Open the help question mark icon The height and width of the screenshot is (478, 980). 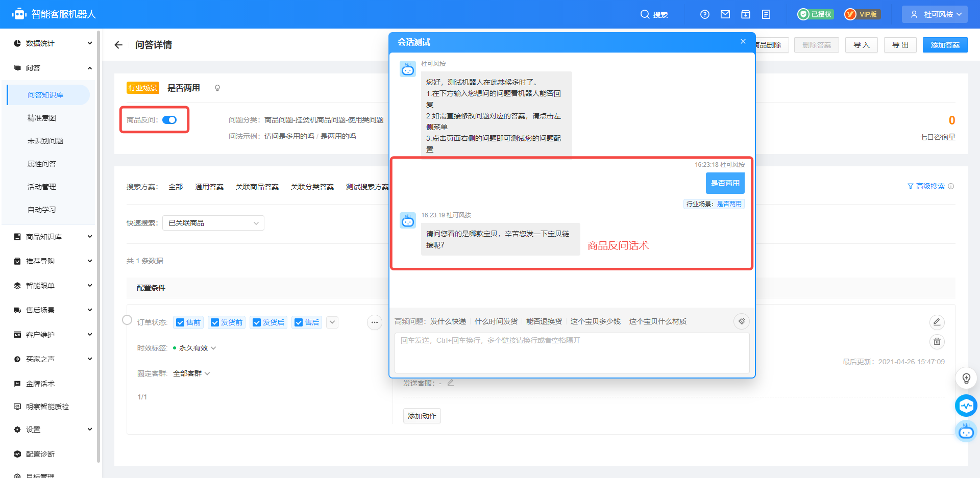point(705,14)
